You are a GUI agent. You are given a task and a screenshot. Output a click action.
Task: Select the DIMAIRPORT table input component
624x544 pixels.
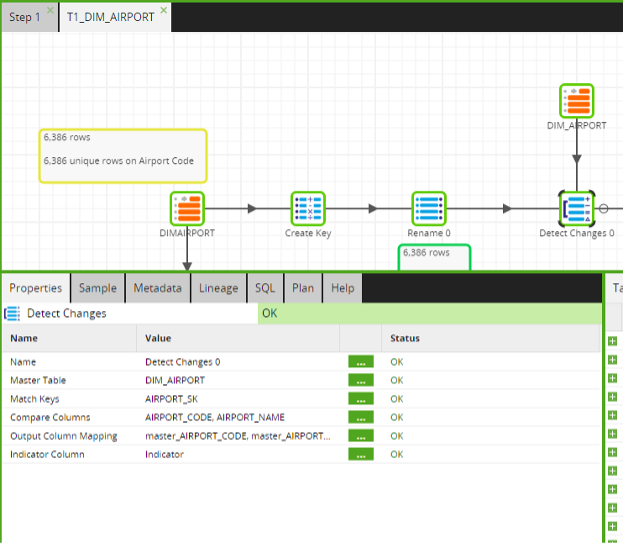click(x=187, y=209)
